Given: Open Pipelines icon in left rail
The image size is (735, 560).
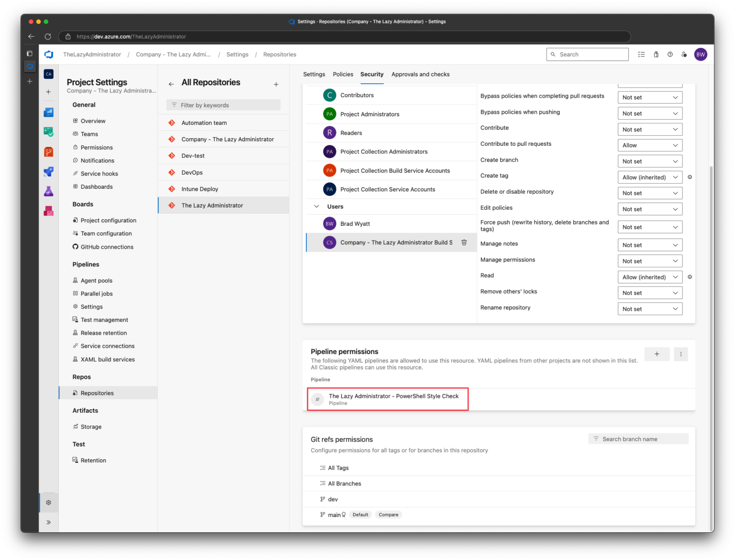Looking at the screenshot, I should pos(49,171).
